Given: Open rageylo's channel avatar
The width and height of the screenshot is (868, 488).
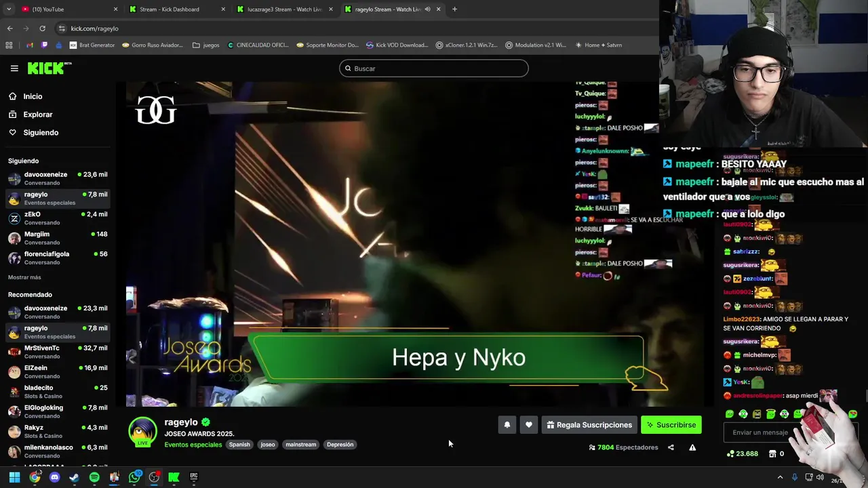Looking at the screenshot, I should coord(142,432).
